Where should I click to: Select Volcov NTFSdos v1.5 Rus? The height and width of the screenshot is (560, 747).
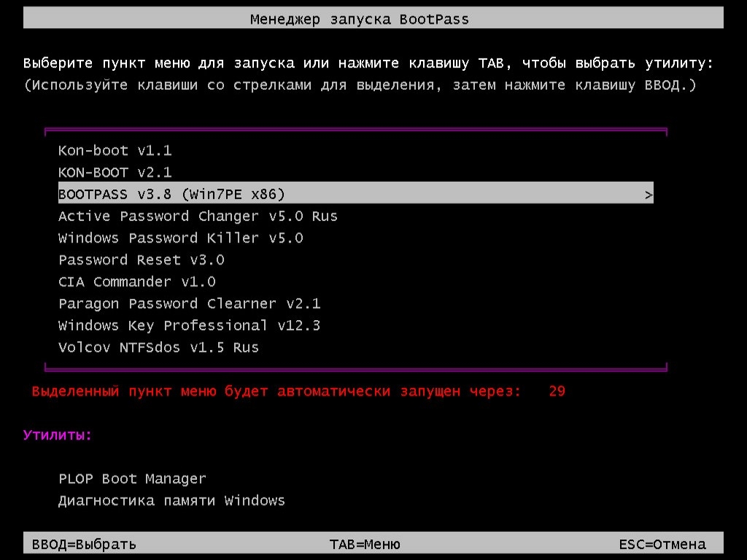click(158, 348)
